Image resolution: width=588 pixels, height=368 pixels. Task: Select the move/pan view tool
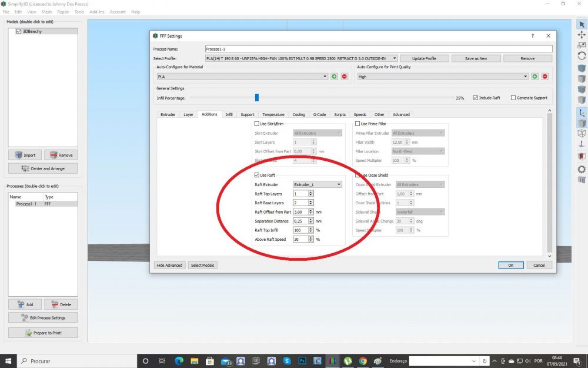582,35
